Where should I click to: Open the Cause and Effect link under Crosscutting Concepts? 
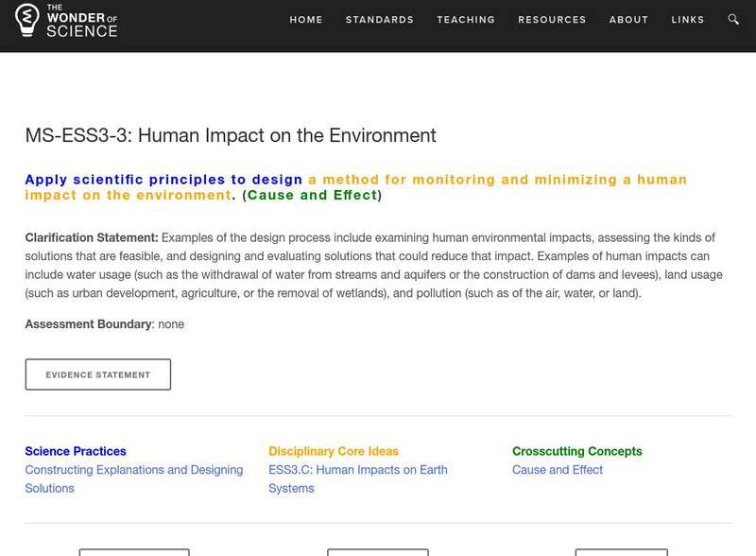pos(558,470)
